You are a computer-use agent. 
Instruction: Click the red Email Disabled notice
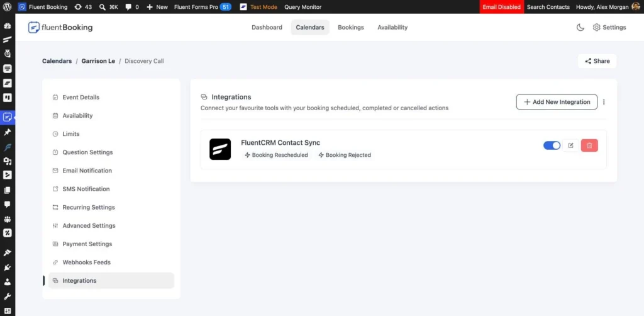coord(501,7)
